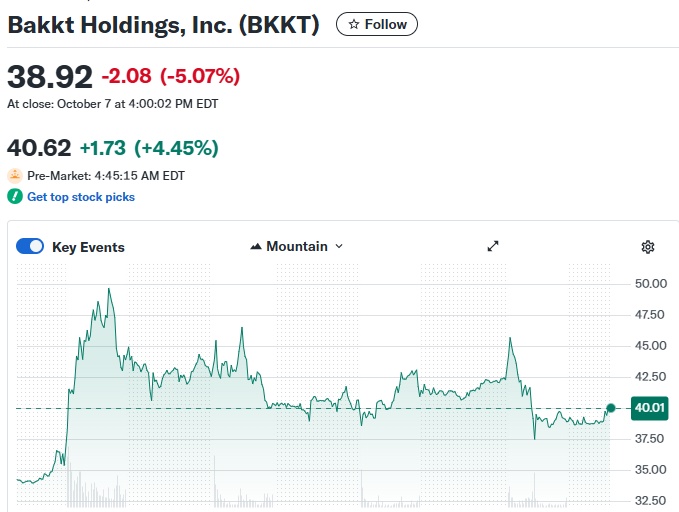The height and width of the screenshot is (512, 679).
Task: Click the star icon inside the Follow button
Action: pyautogui.click(x=353, y=25)
